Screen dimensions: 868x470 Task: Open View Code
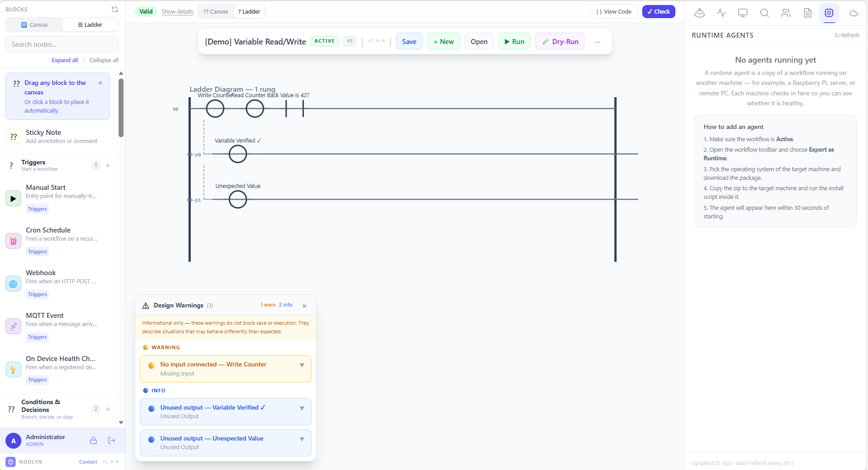(614, 11)
